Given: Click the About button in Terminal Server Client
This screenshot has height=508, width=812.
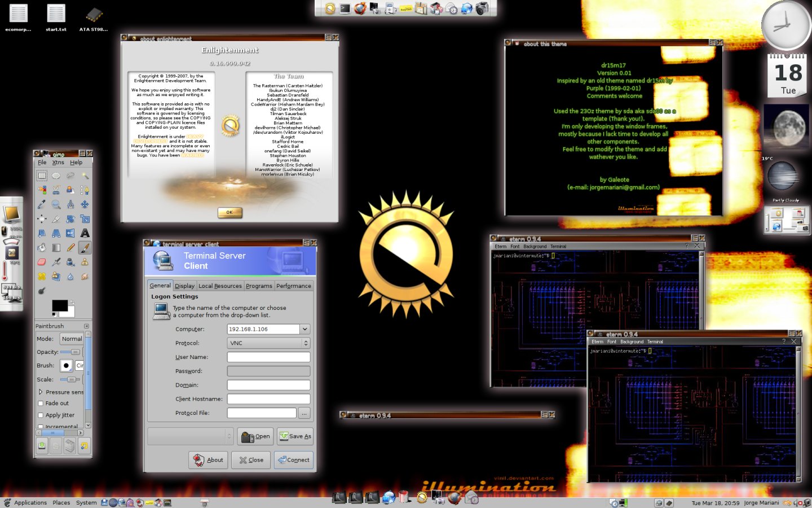Looking at the screenshot, I should tap(208, 460).
